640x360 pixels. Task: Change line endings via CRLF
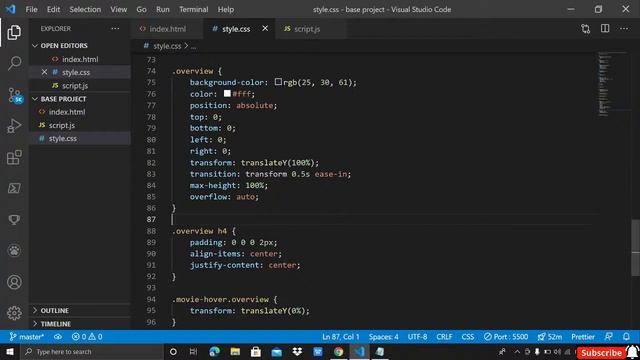(444, 337)
